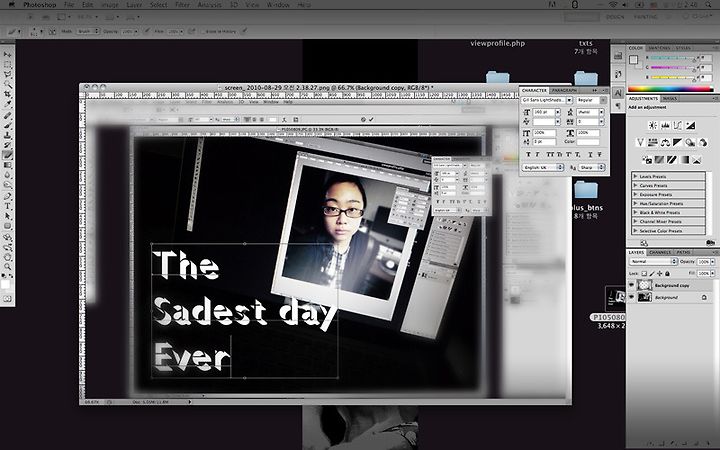The height and width of the screenshot is (450, 720).
Task: Toggle lock transparent pixels in Layers
Action: 644,274
